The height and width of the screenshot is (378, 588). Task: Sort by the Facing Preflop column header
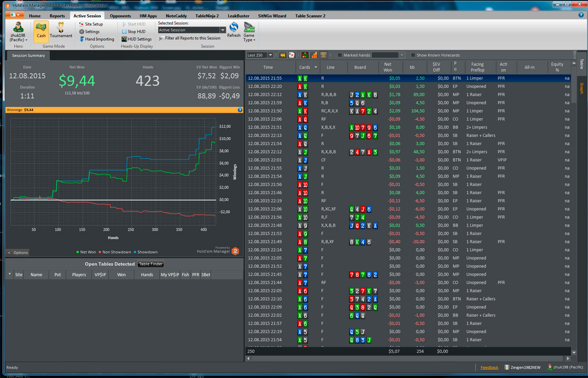478,68
